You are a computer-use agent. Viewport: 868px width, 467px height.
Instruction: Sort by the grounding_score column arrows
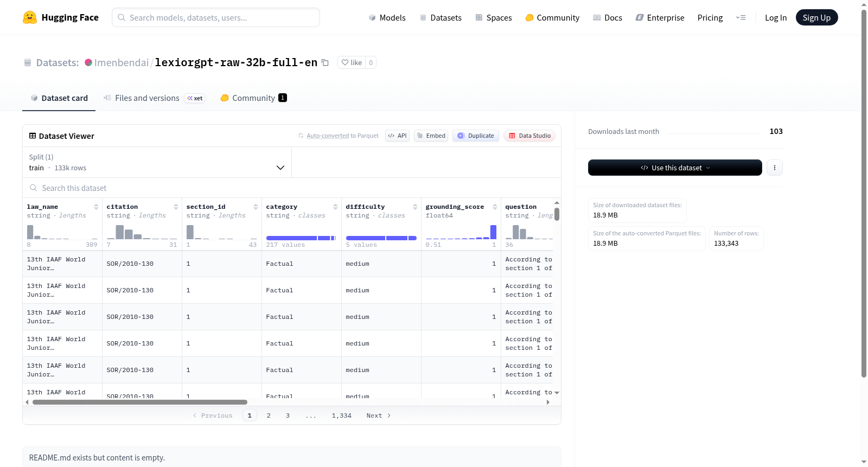click(x=495, y=207)
